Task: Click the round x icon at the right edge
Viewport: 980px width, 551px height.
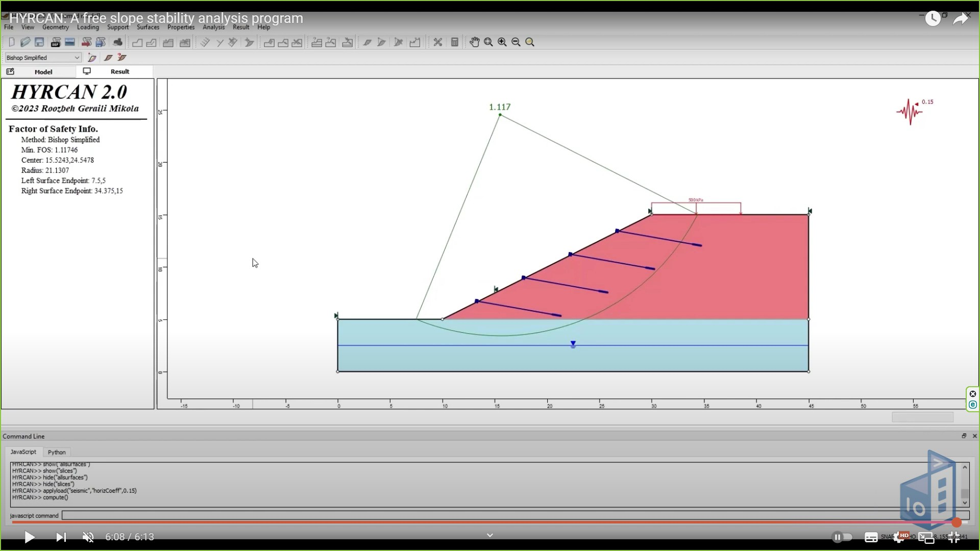Action: click(x=973, y=394)
